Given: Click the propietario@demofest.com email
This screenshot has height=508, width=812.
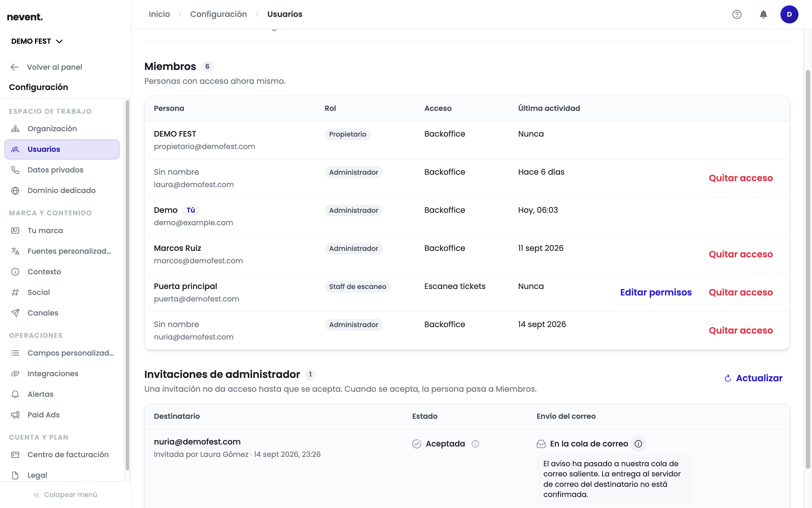Looking at the screenshot, I should pos(204,146).
